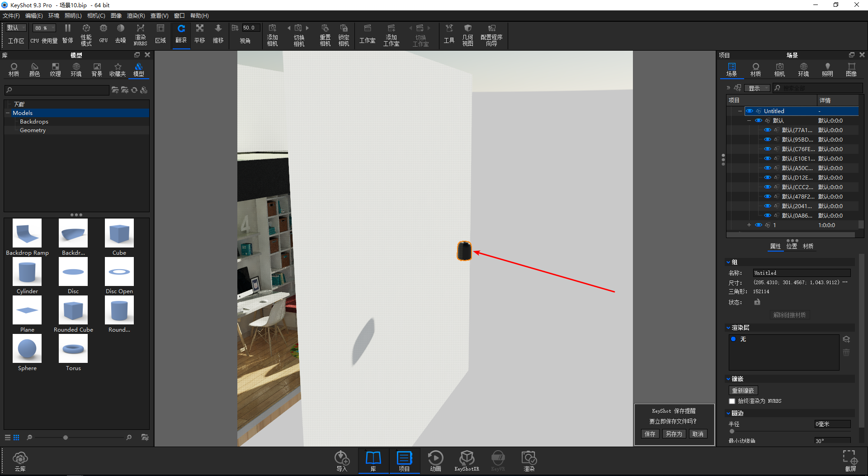
Task: Toggle visibility of 默认(95BD... part
Action: tap(768, 140)
